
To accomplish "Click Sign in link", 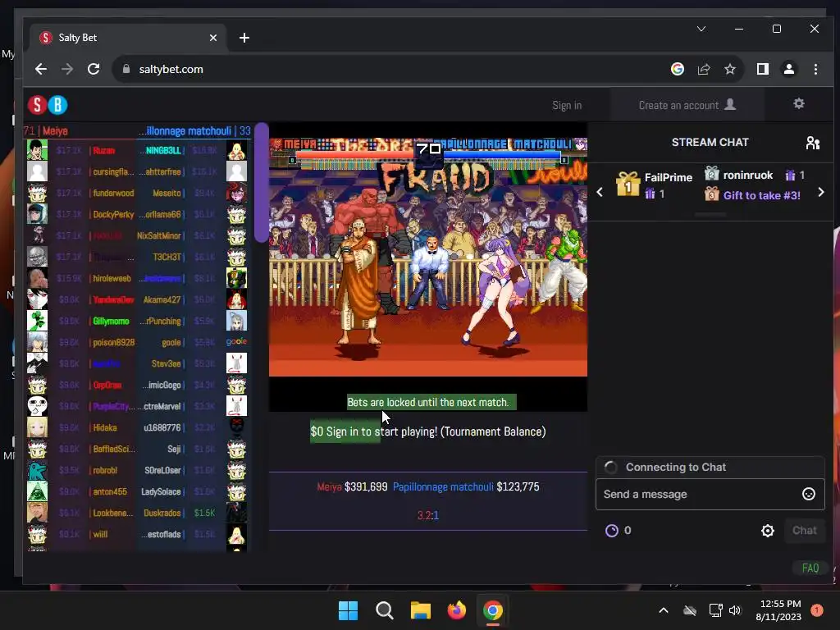I will coord(567,106).
